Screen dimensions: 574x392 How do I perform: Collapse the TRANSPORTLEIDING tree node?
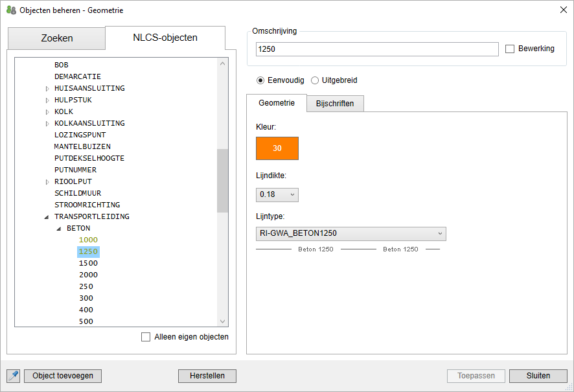pyautogui.click(x=47, y=217)
